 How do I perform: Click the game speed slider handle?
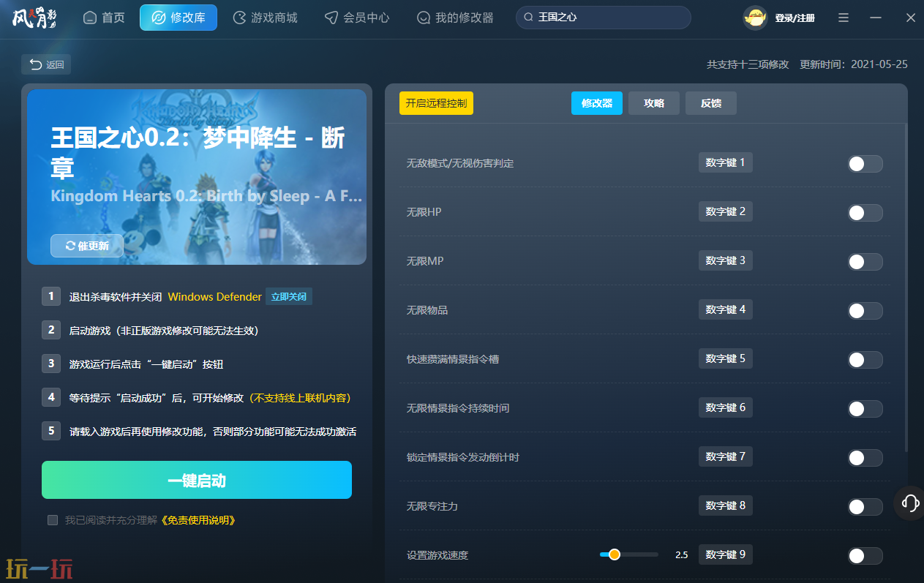615,554
